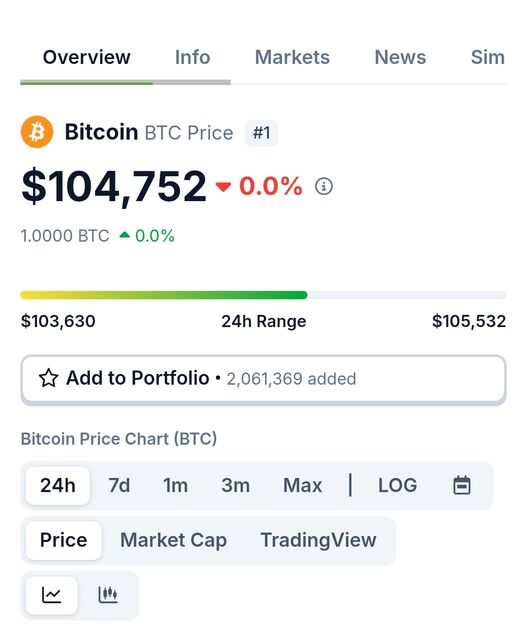Viewport: 527px width, 640px height.
Task: Select the 24h chart timeframe
Action: tap(58, 486)
